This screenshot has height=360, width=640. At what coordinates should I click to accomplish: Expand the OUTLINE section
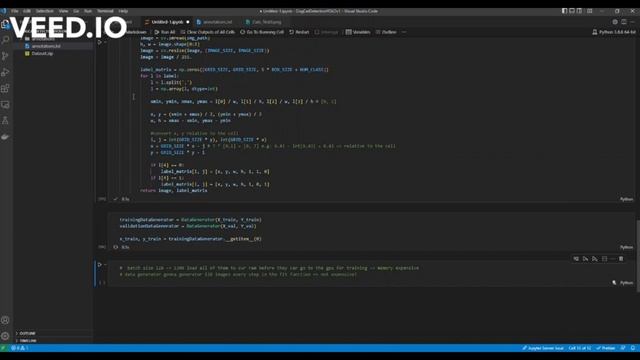pyautogui.click(x=53, y=333)
